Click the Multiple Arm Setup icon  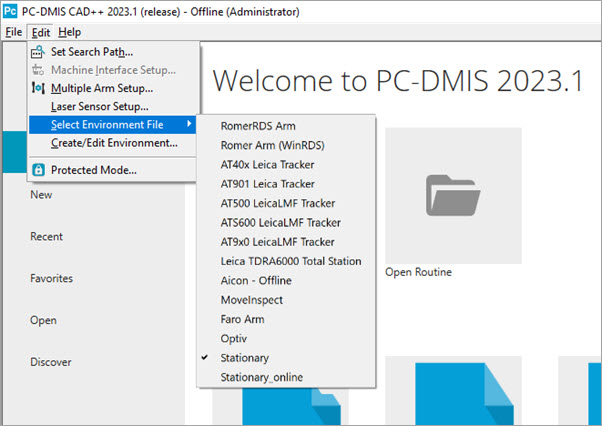pyautogui.click(x=38, y=88)
